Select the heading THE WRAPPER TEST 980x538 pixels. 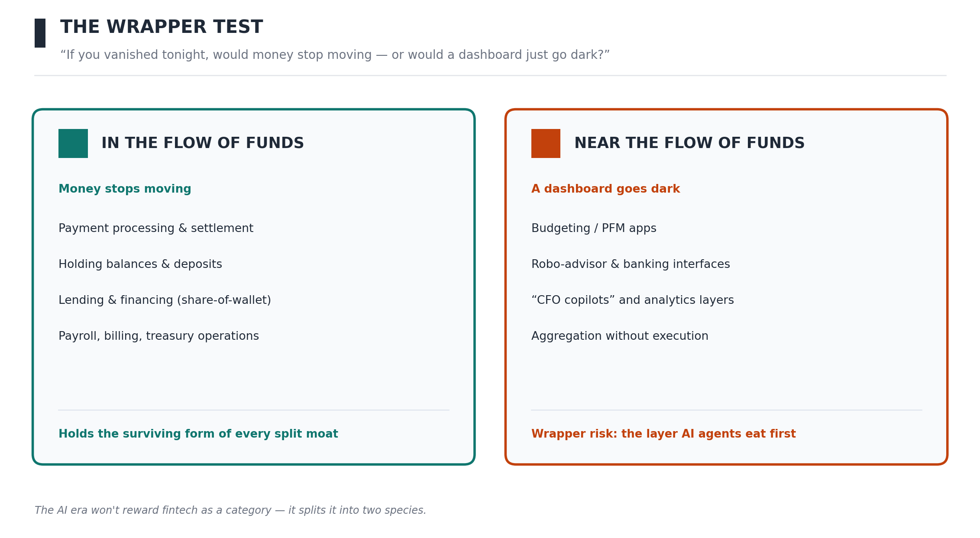click(162, 27)
